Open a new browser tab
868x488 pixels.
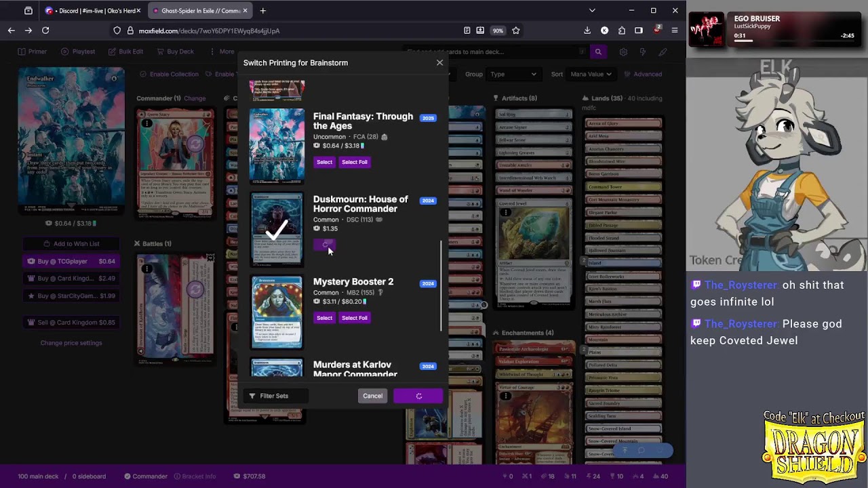(263, 11)
